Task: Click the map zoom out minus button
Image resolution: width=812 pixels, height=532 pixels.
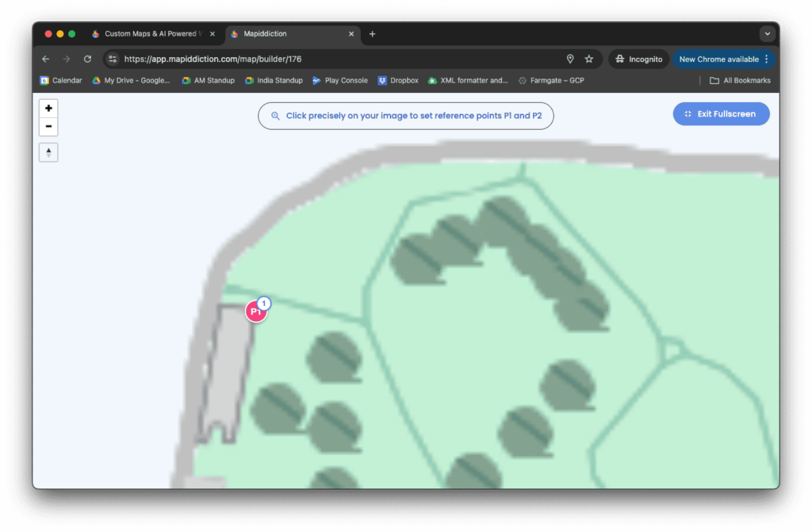Action: [48, 127]
